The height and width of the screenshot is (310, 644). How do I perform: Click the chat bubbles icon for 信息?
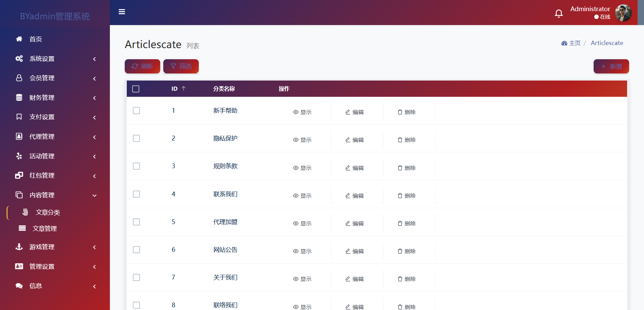[x=19, y=286]
